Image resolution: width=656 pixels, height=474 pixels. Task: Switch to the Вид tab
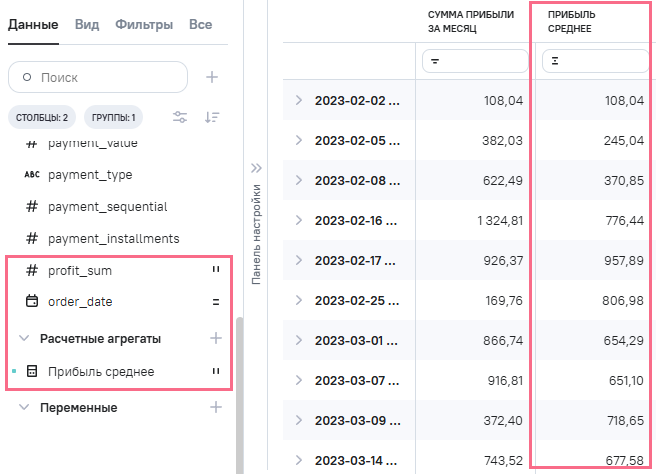85,24
